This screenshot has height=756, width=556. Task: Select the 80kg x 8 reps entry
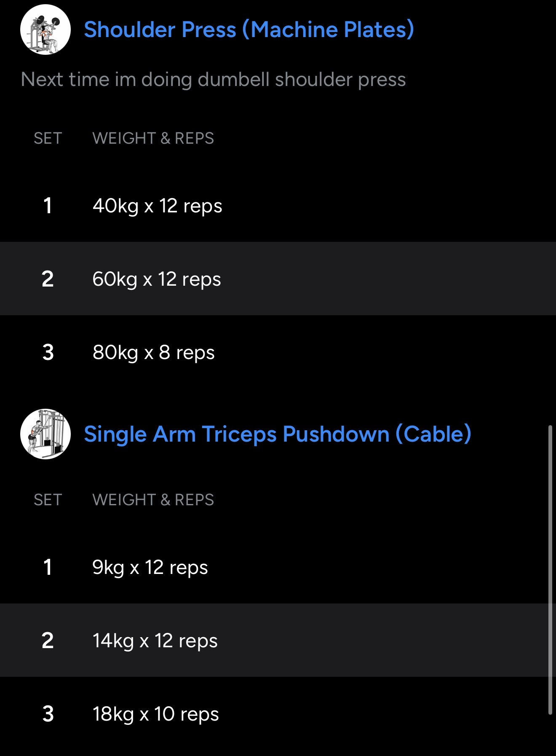click(x=153, y=352)
